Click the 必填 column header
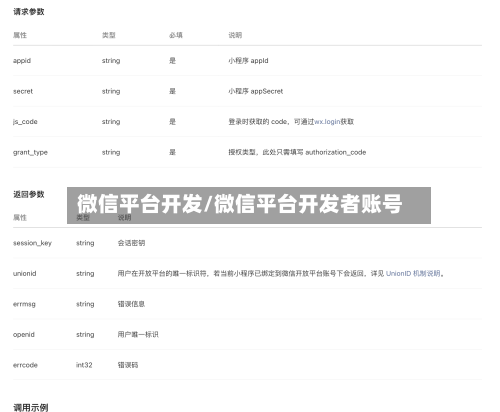The image size is (500, 412). pyautogui.click(x=176, y=35)
